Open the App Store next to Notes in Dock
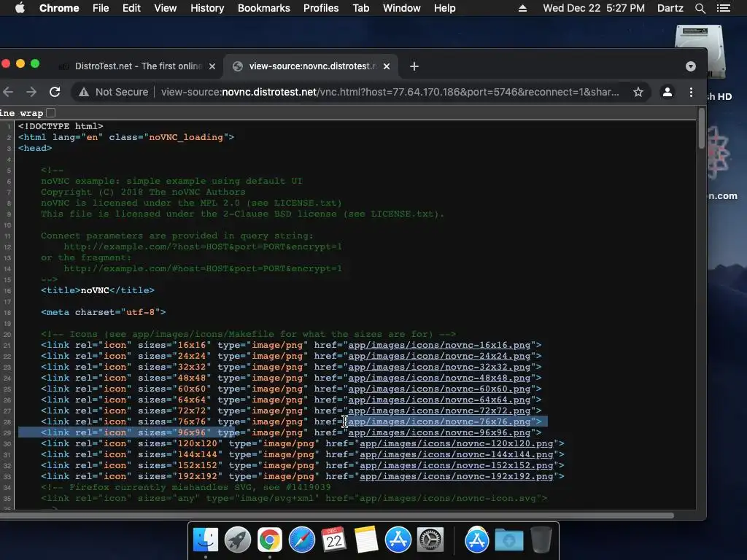Screen dimensions: 747x560 (x=398, y=540)
